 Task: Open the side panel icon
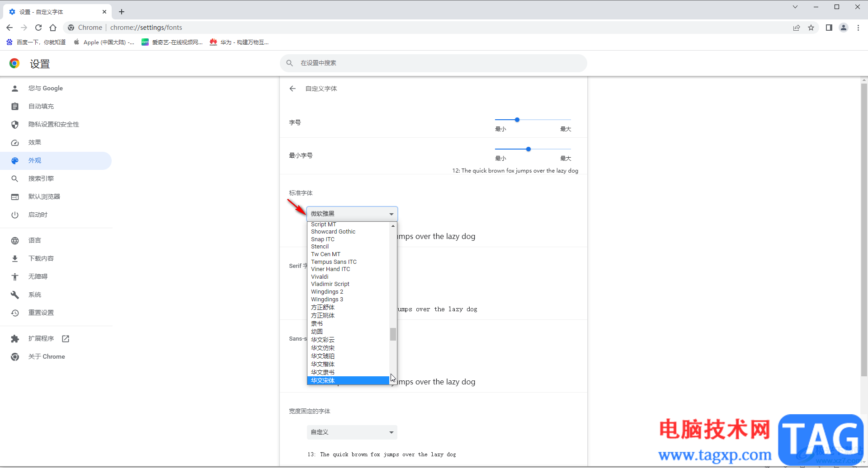click(x=829, y=28)
